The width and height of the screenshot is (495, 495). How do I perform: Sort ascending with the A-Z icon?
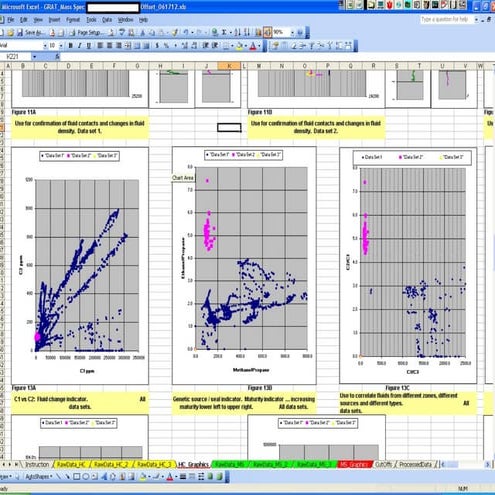pos(237,32)
